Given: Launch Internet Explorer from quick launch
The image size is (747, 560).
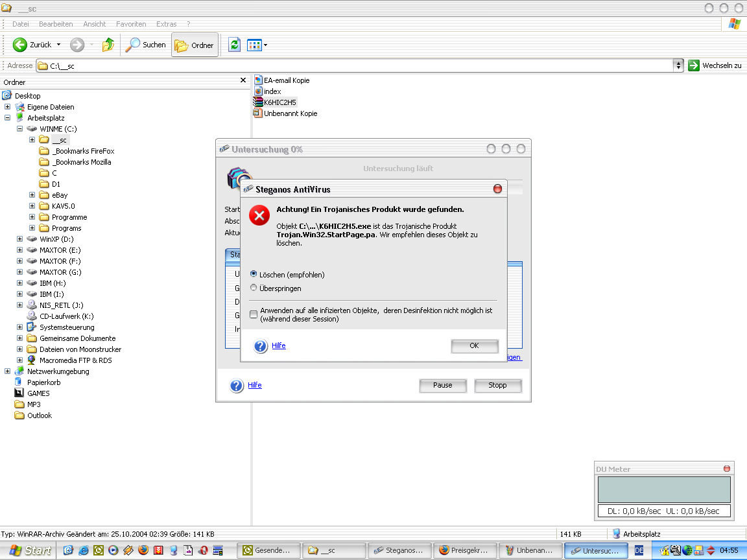Looking at the screenshot, I should [84, 550].
